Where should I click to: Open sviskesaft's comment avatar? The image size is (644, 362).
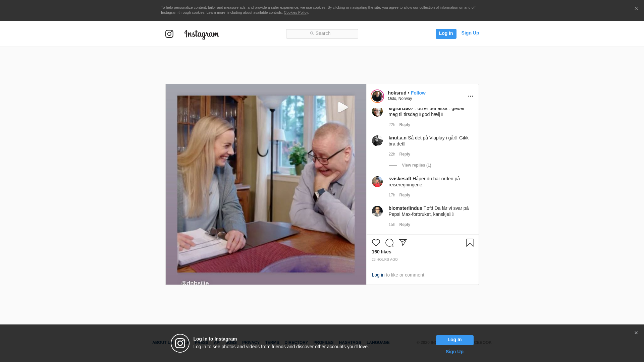[x=377, y=182]
